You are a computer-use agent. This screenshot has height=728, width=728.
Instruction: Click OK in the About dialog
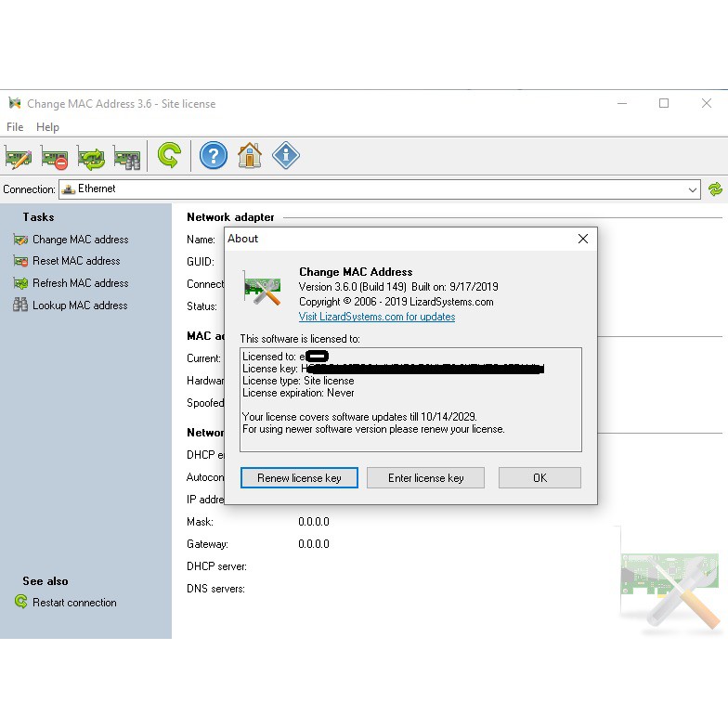coord(539,477)
